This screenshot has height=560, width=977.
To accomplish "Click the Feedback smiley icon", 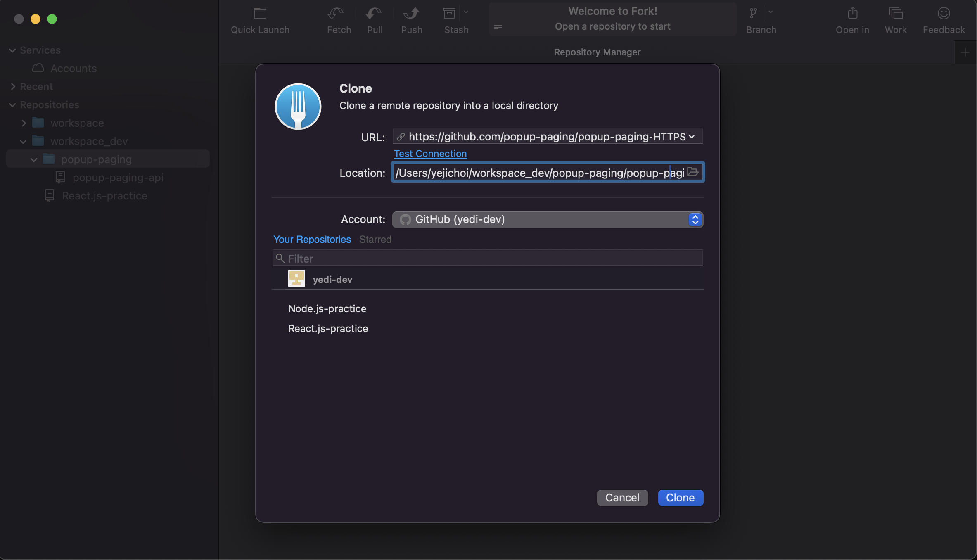I will tap(944, 14).
